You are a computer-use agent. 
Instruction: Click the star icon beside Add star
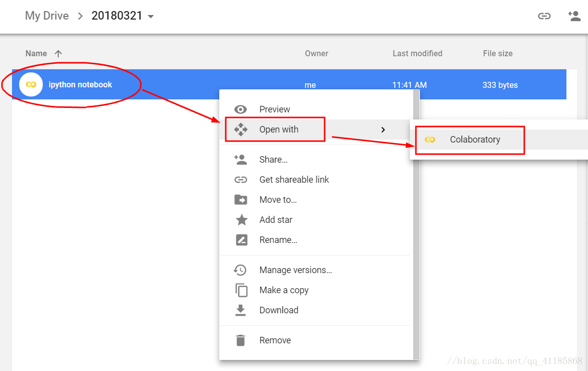tap(241, 219)
